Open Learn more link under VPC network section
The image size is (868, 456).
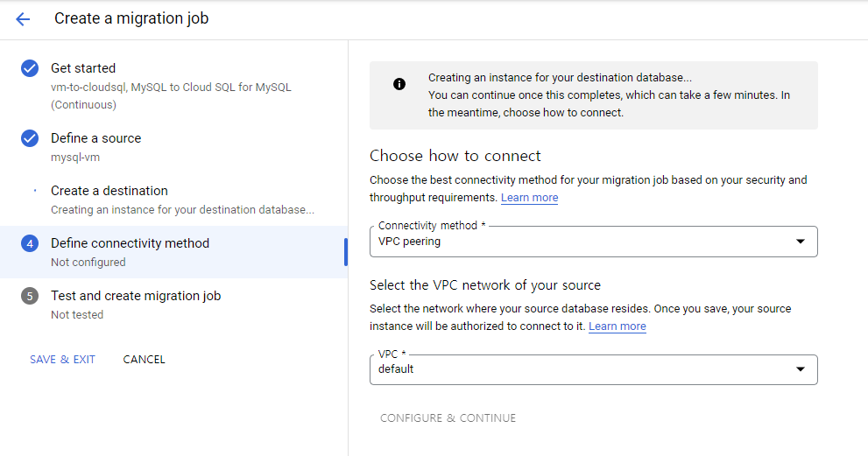click(617, 326)
